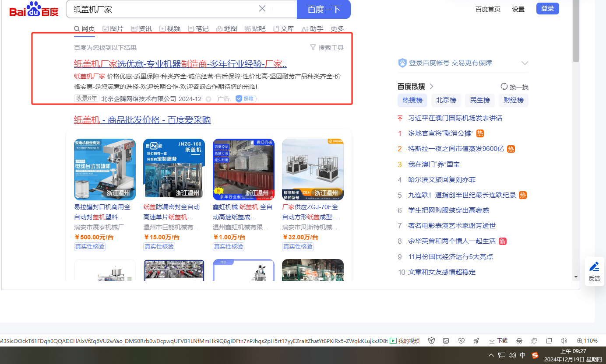
Task: Show hidden system tray icons
Action: (x=491, y=355)
